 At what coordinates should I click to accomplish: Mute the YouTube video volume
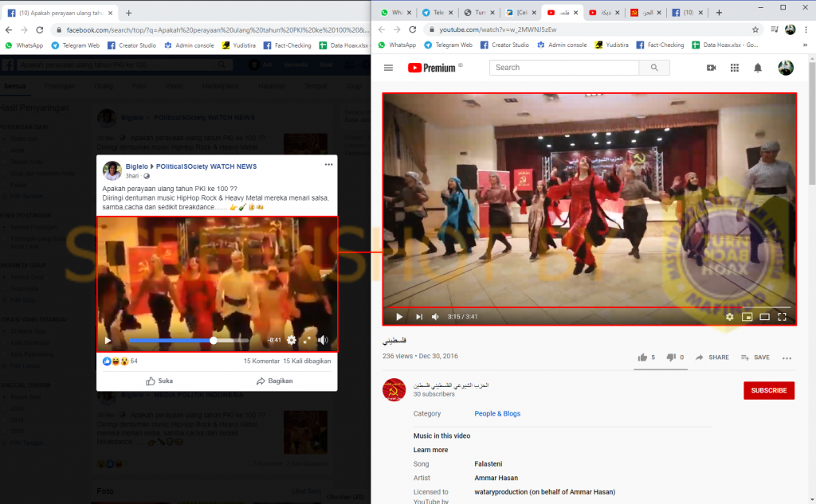point(436,317)
